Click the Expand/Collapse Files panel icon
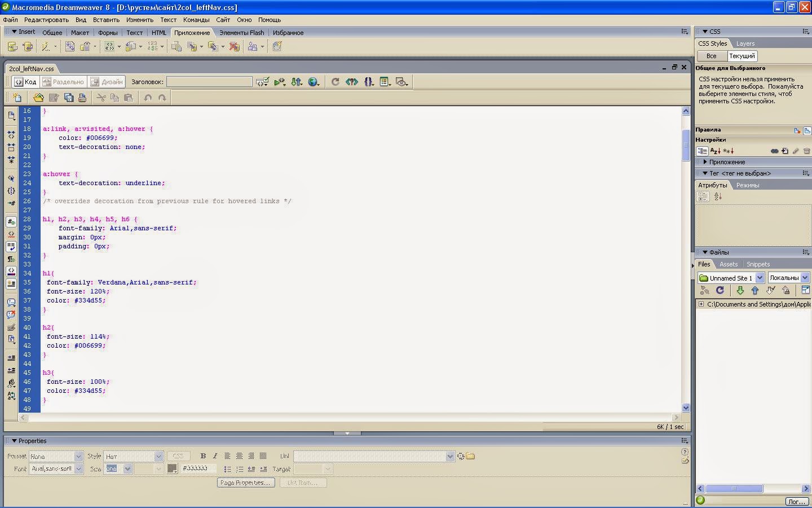This screenshot has width=812, height=508. click(805, 290)
